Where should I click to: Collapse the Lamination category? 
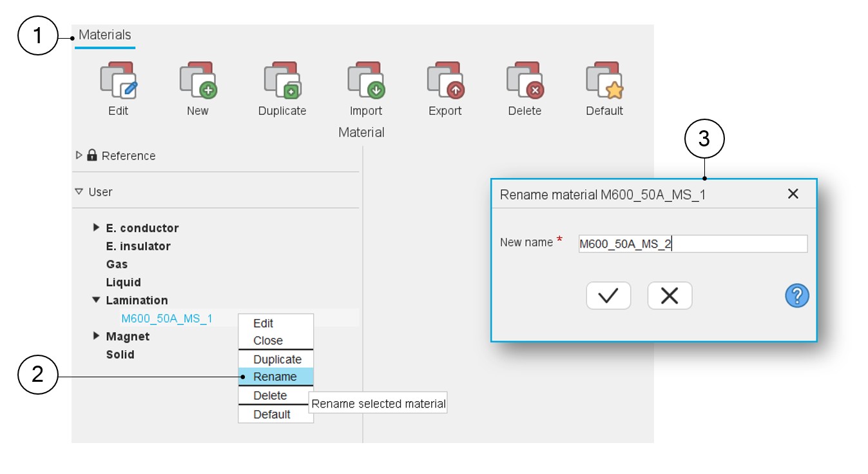(97, 300)
